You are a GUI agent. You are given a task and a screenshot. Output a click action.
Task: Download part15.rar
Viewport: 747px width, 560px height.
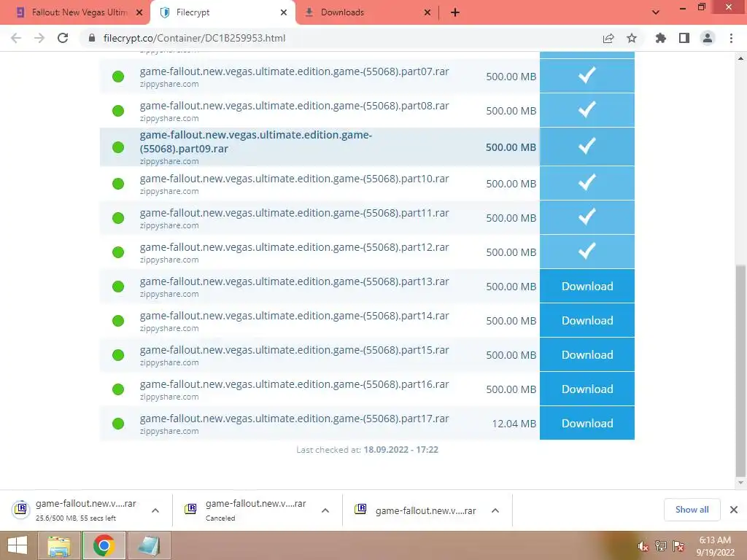[587, 354]
